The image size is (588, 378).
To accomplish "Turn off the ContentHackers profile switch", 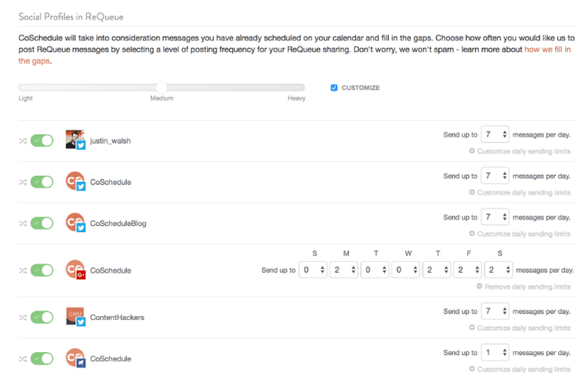I will (x=42, y=318).
